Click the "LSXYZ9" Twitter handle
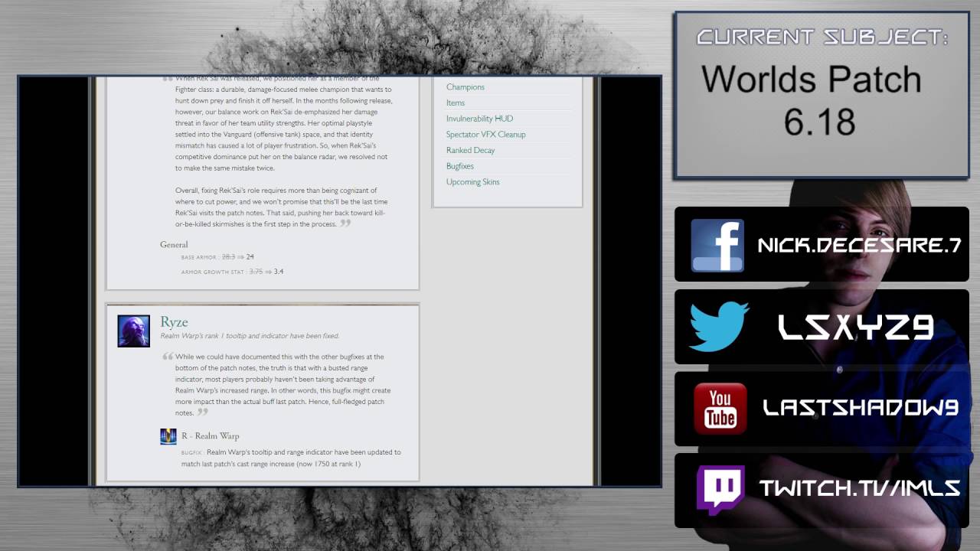980x551 pixels. click(856, 328)
